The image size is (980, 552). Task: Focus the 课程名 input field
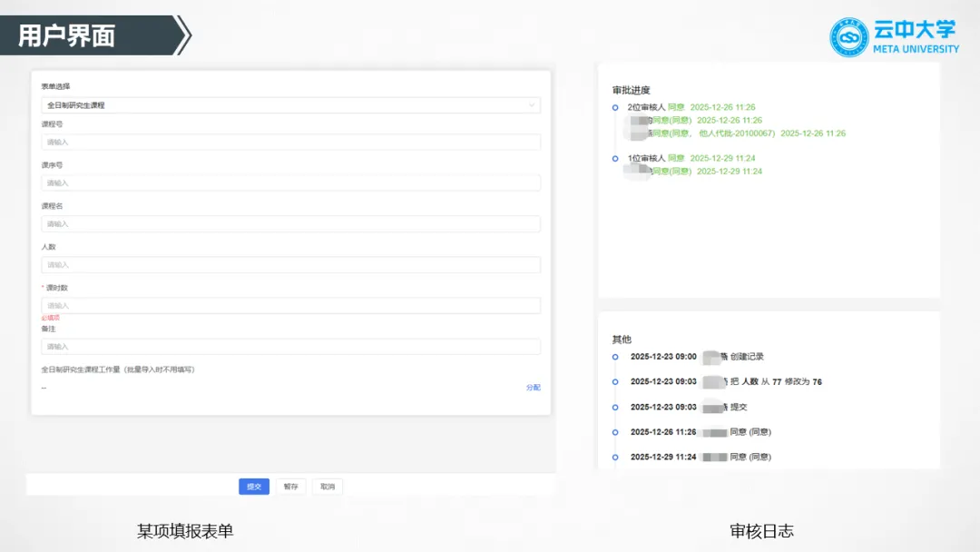coord(290,224)
